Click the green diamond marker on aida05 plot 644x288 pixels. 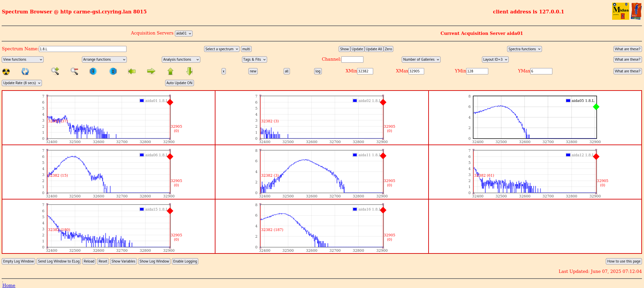596,107
